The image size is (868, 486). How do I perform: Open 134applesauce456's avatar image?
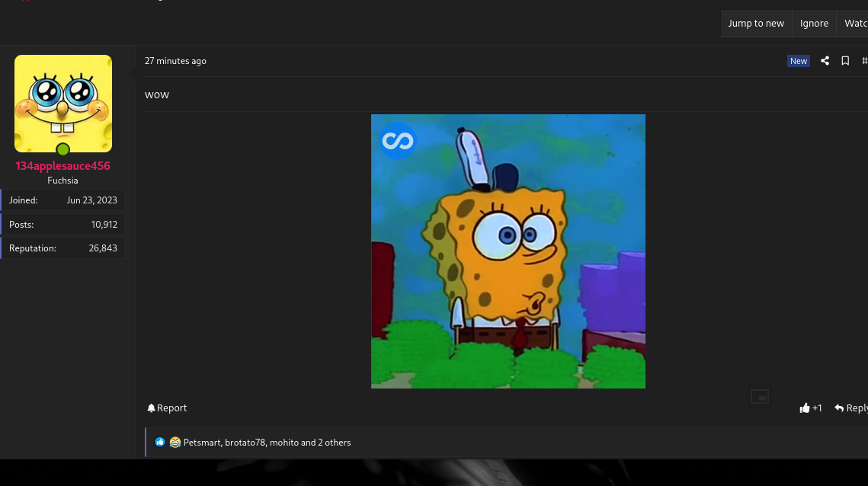tap(63, 104)
